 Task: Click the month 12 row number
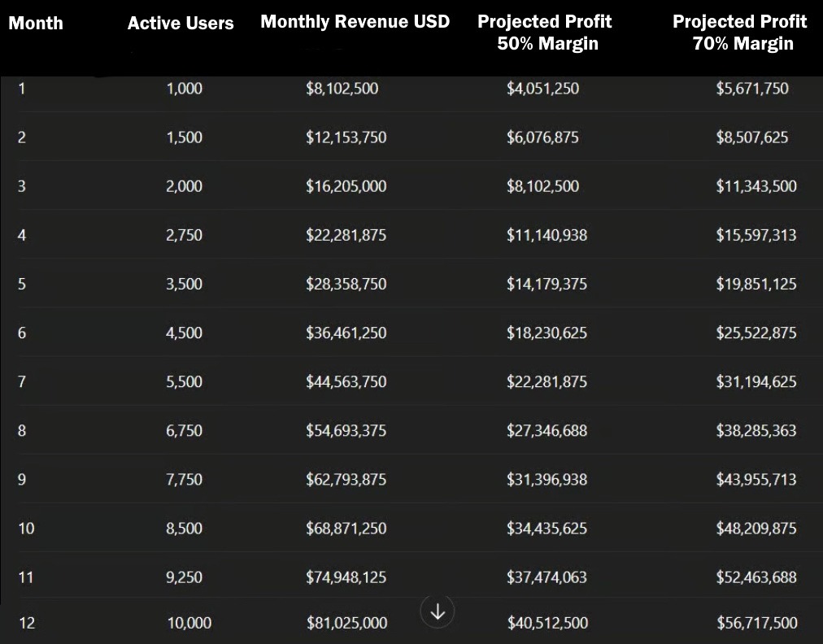coord(27,623)
